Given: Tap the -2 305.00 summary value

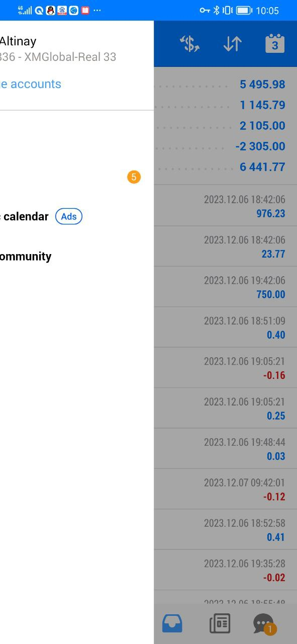Looking at the screenshot, I should (260, 146).
